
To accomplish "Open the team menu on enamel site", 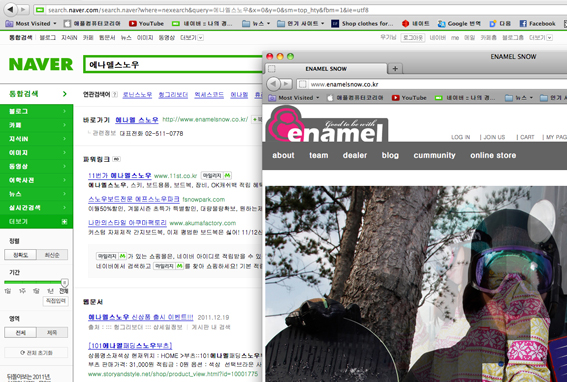I will point(319,155).
